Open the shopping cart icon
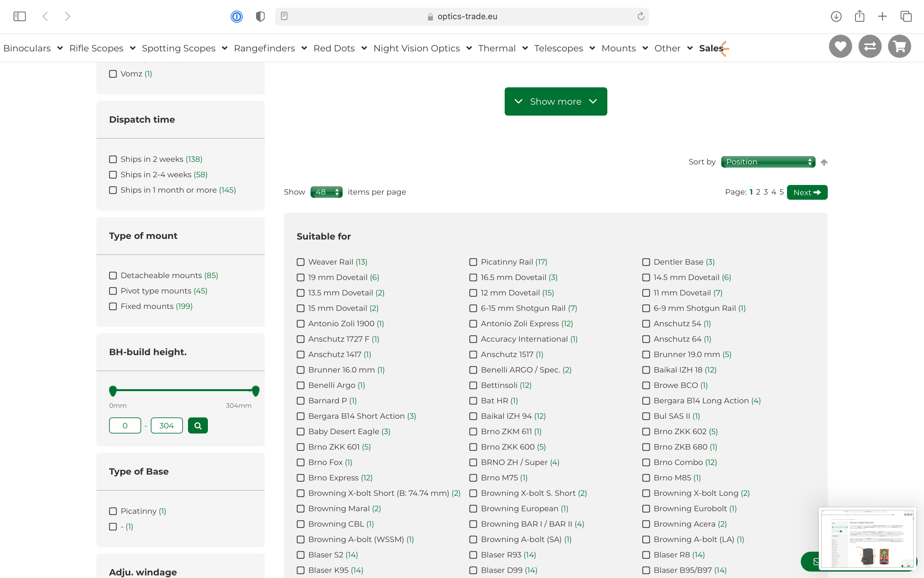Viewport: 924px width, 578px height. (899, 46)
